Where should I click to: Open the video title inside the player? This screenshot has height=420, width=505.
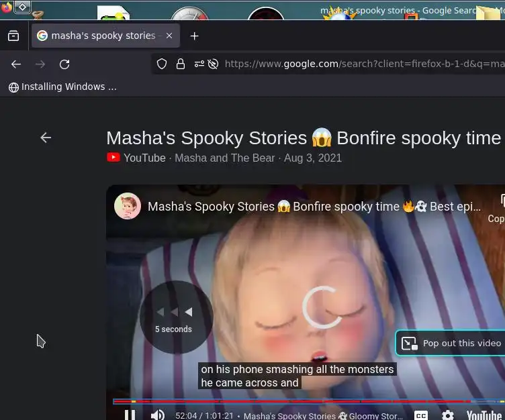click(x=314, y=207)
